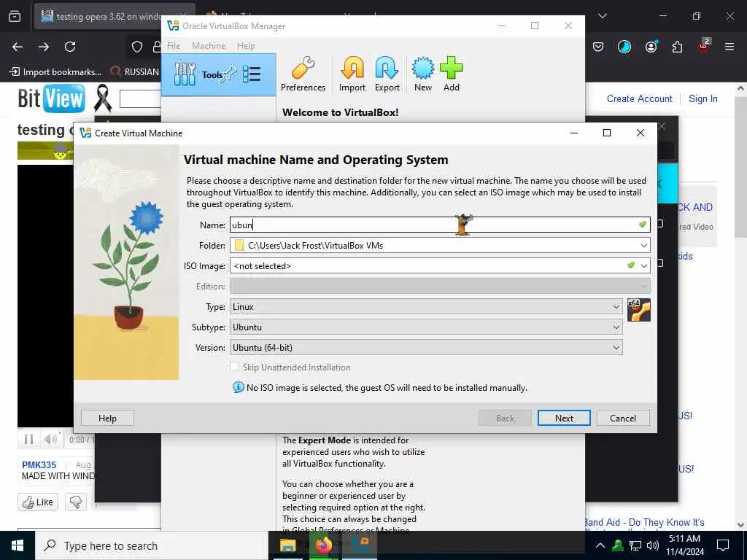Click the green Add machine icon
Image resolution: width=747 pixels, height=560 pixels.
[451, 68]
